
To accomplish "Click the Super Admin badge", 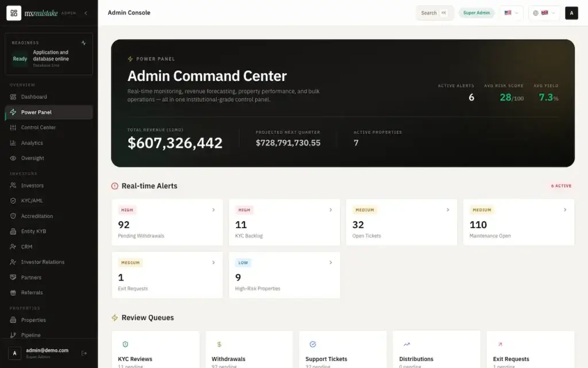I will [x=476, y=13].
